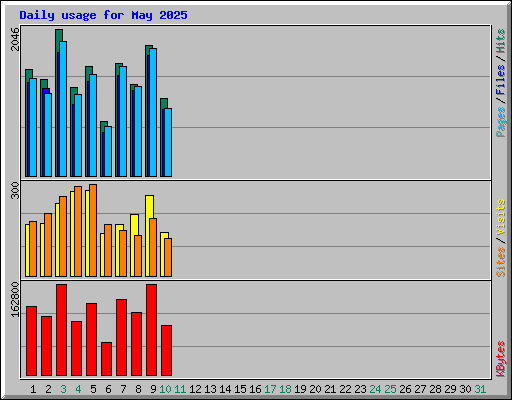Click the red KBytes bar for day 9

151,330
